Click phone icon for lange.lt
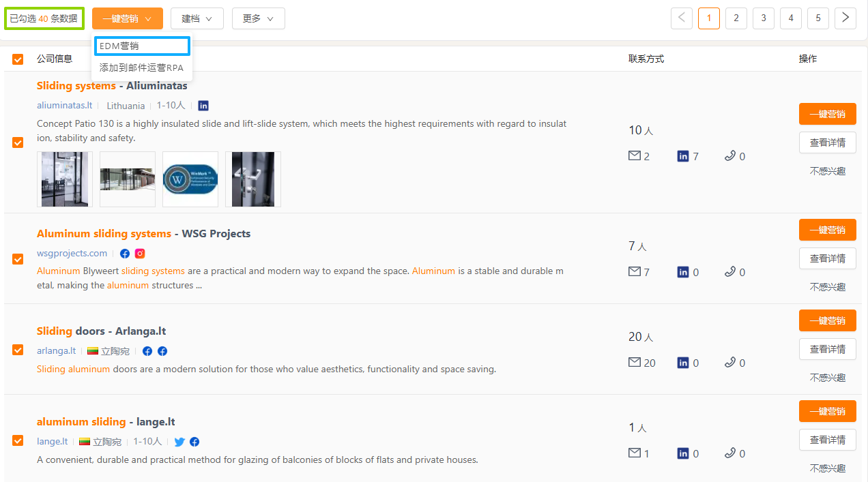This screenshot has height=482, width=868. coord(730,453)
